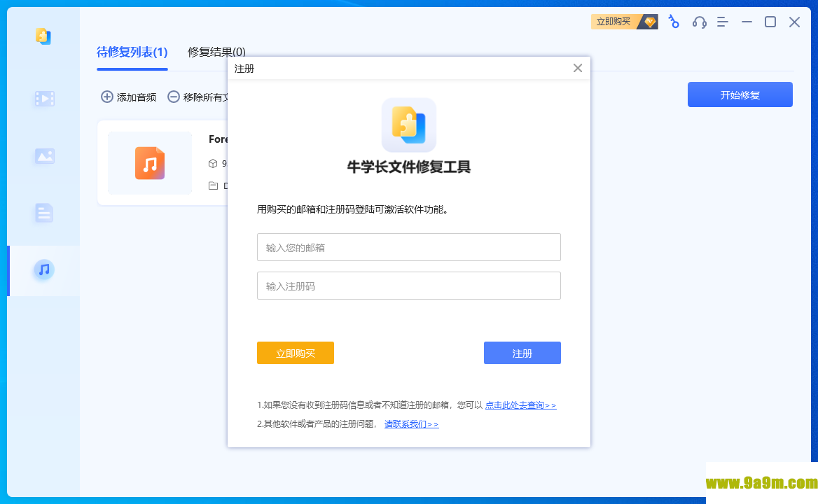Click 添加音频 to add audio
The width and height of the screenshot is (818, 504).
pos(128,97)
